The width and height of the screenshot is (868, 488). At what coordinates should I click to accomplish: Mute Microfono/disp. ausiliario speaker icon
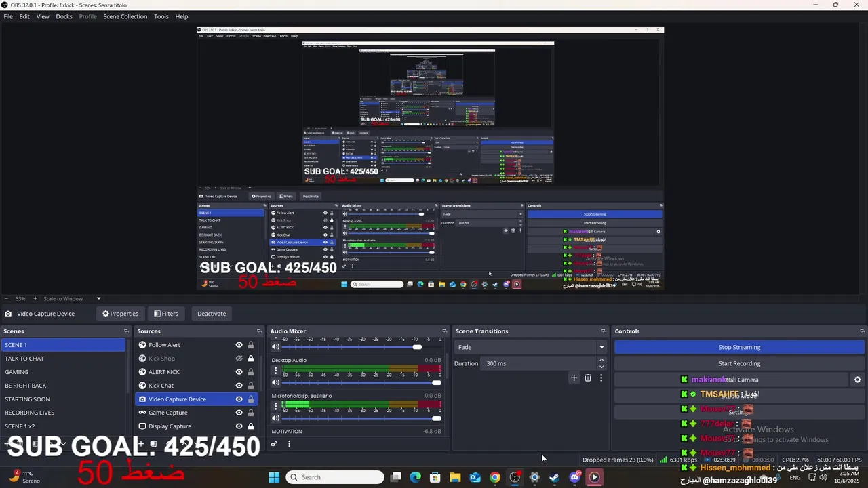click(275, 418)
